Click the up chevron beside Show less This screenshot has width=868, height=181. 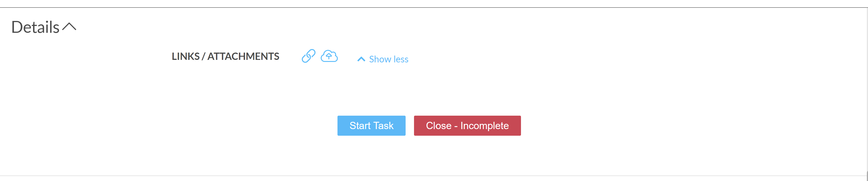(361, 59)
